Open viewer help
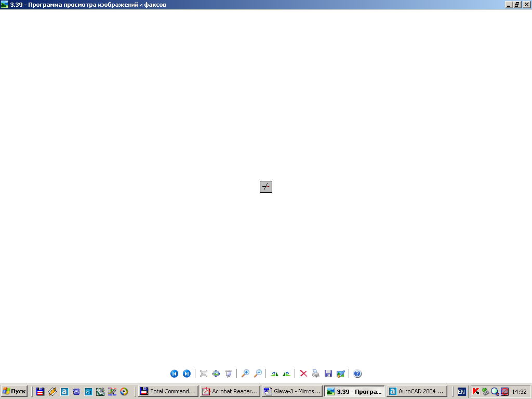This screenshot has height=399, width=532. coord(357,374)
